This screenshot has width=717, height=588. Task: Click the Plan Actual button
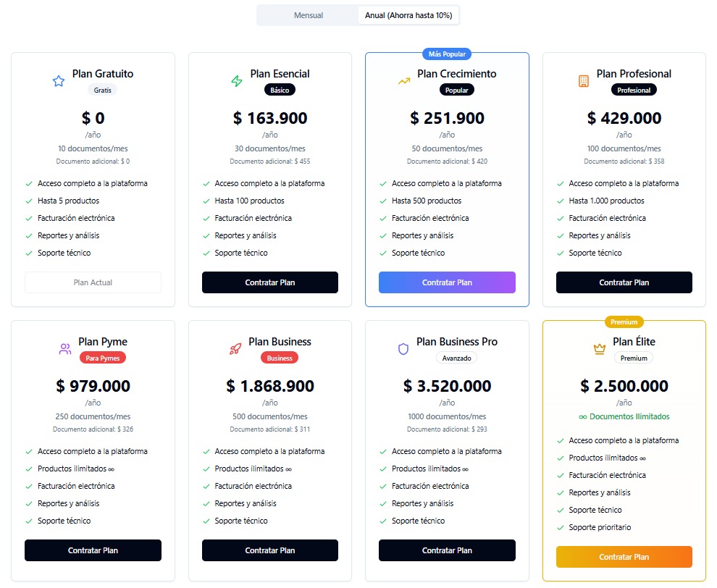[93, 282]
